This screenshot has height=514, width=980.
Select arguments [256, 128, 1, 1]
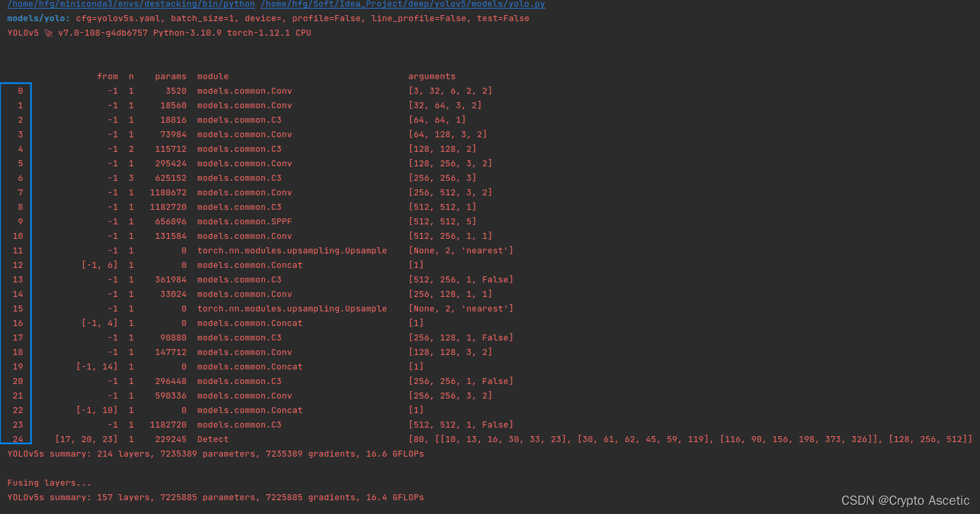450,294
